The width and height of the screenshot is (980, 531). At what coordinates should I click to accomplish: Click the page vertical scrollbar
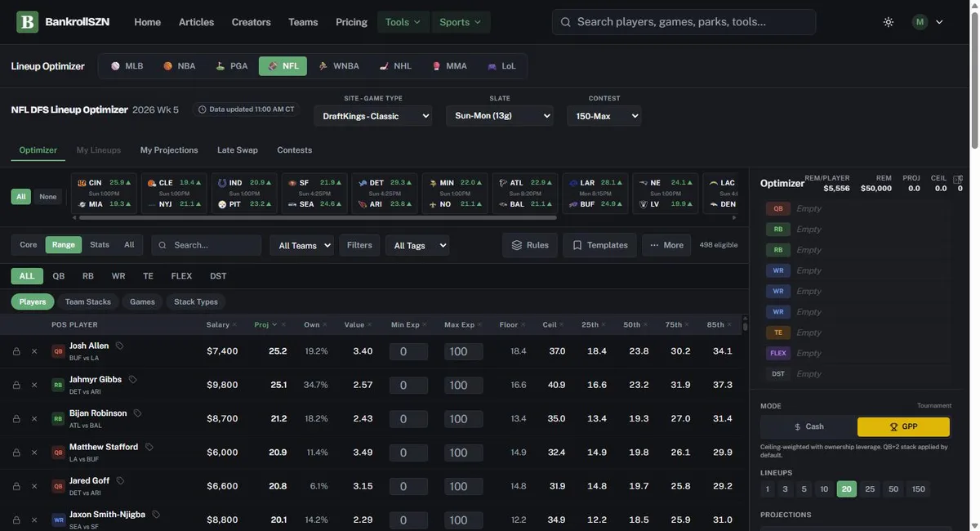[973, 79]
